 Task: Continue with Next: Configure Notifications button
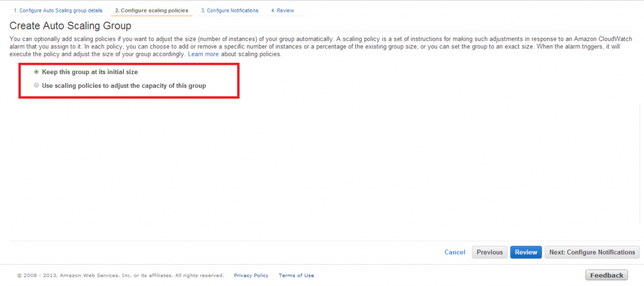point(592,252)
